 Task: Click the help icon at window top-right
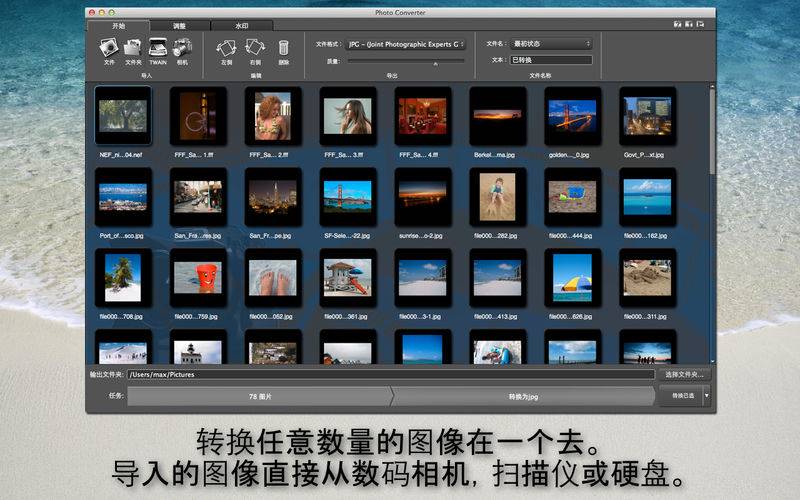(x=679, y=24)
